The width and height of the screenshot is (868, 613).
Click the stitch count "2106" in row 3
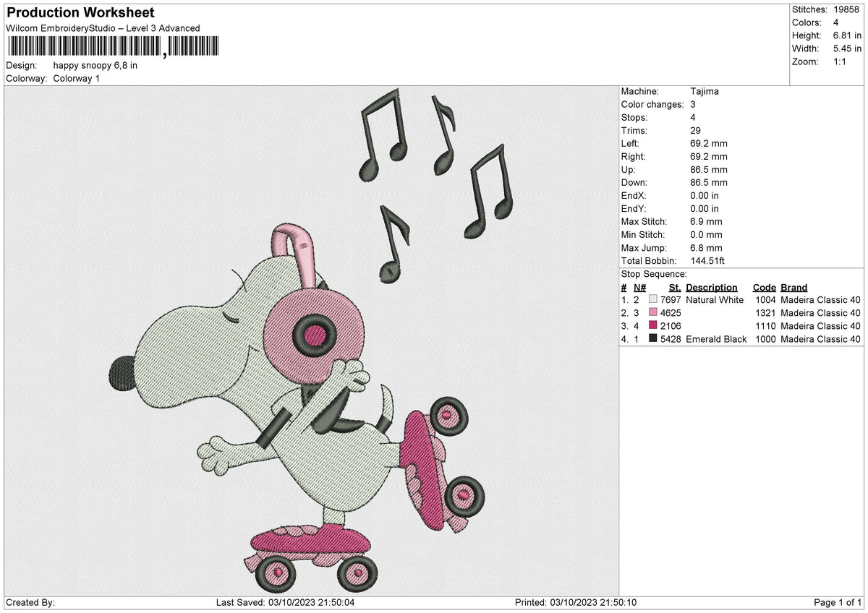(671, 325)
